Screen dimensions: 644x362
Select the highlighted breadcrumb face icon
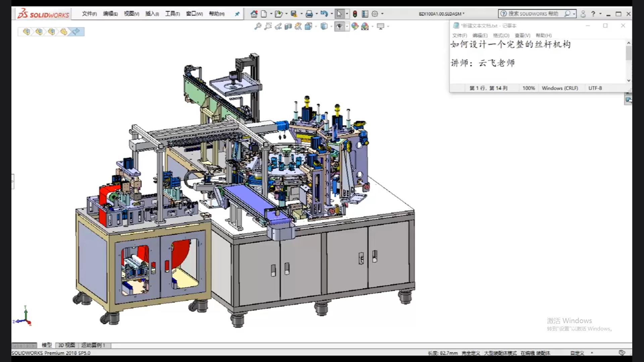pyautogui.click(x=76, y=32)
